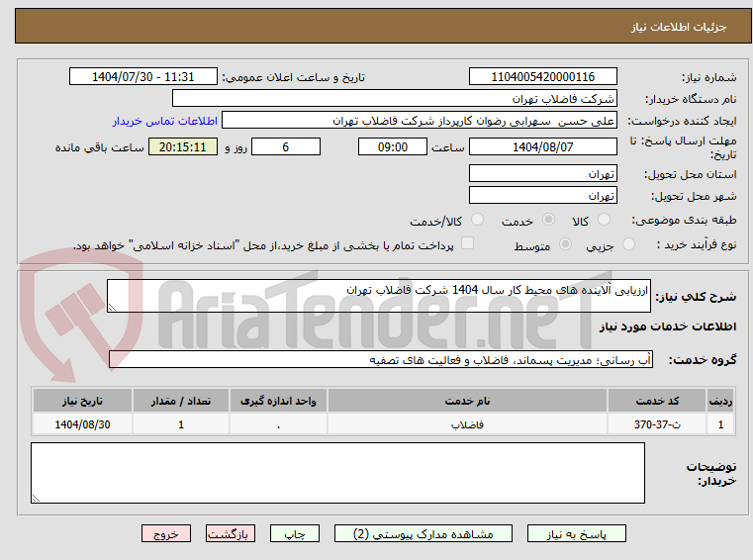This screenshot has height=560, width=753.
Task: Click the گروه خدمت field
Action: pos(381,359)
